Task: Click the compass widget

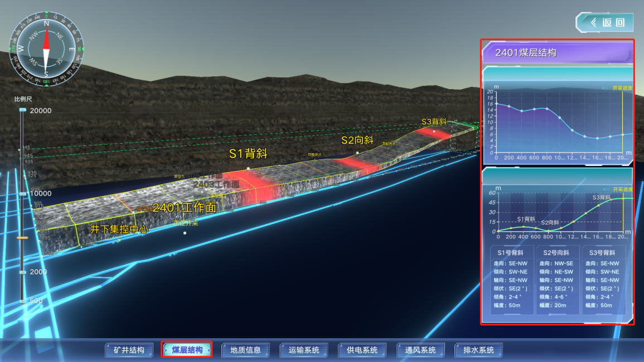Action: pyautogui.click(x=46, y=48)
